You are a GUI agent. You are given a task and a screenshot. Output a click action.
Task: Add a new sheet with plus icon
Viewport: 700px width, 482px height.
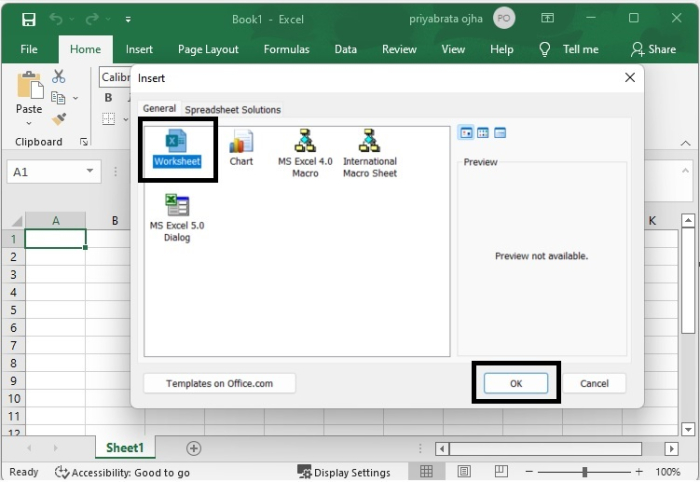(x=194, y=448)
